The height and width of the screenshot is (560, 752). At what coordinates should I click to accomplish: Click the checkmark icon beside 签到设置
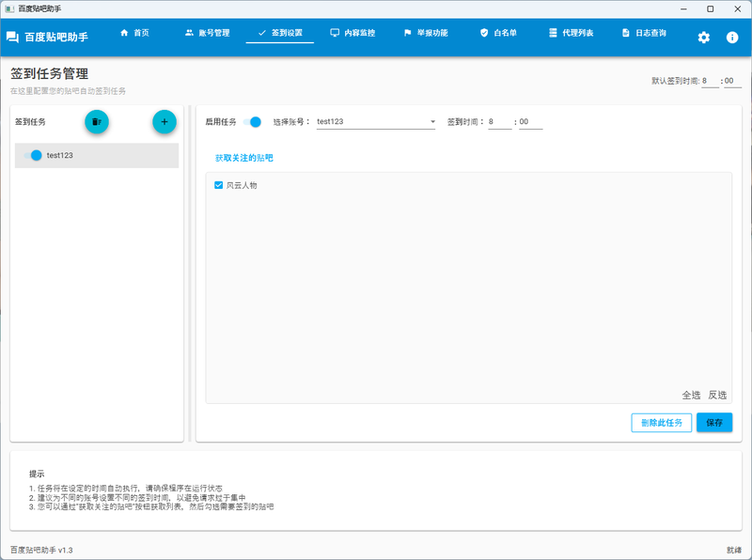tap(262, 33)
